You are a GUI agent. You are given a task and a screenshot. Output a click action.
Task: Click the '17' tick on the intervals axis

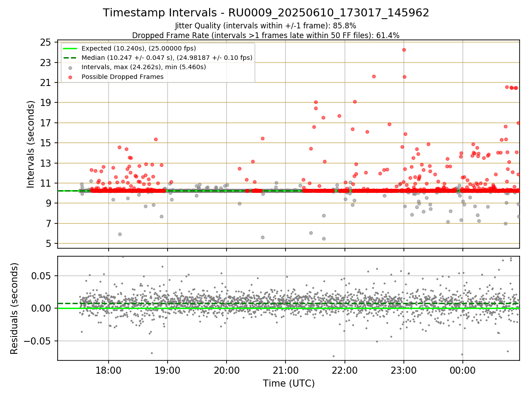(x=46, y=123)
